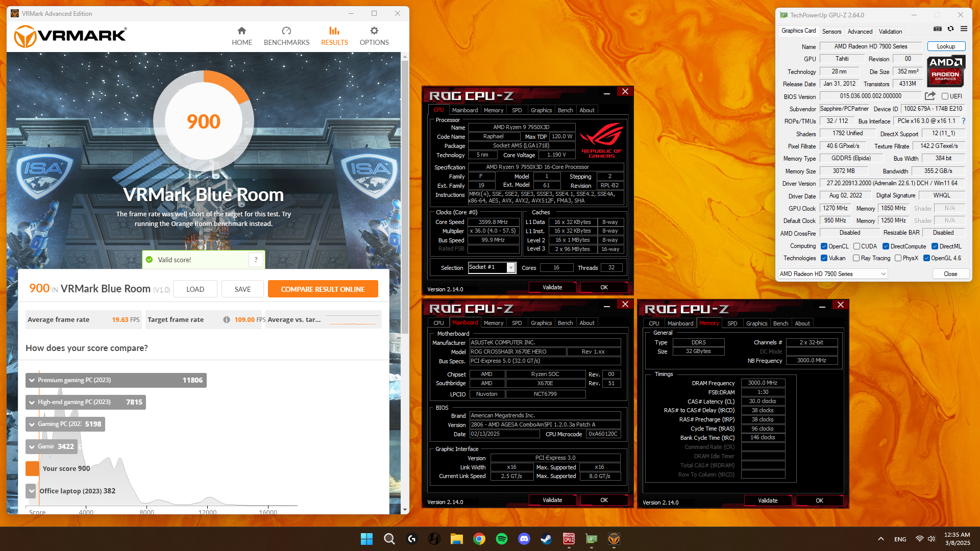Screen dimensions: 980x551
Task: Open Spotify from taskbar
Action: 502,539
